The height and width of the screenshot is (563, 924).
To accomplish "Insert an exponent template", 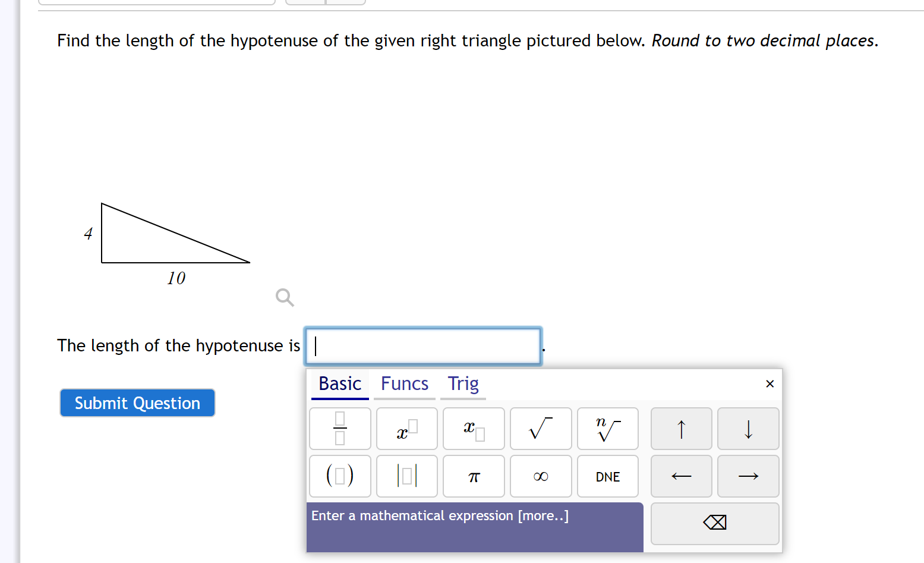I will 407,429.
